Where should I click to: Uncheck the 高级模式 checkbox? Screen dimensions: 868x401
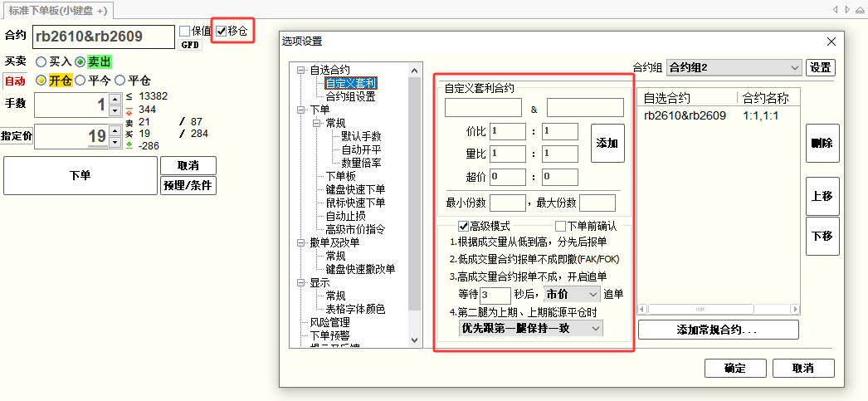coord(463,226)
